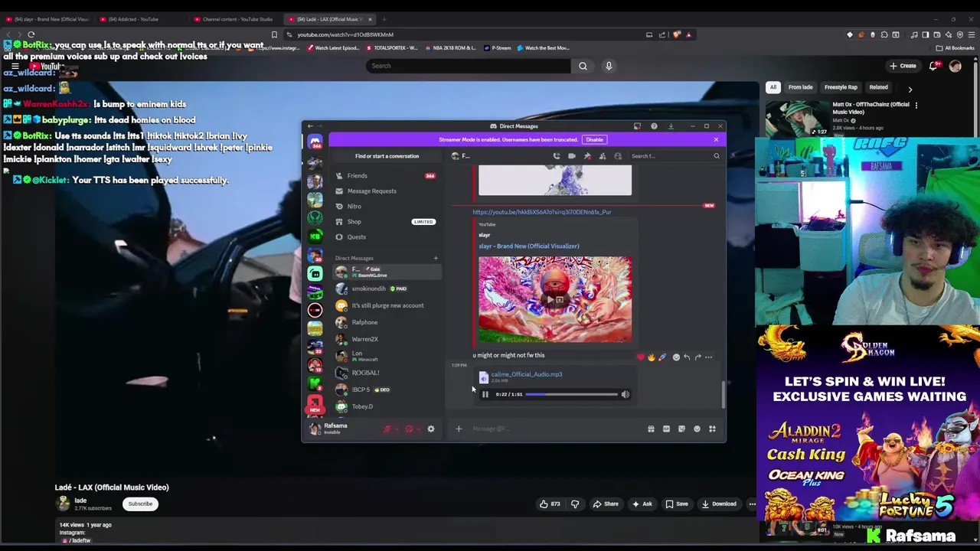Select the Freestyle Rap filter chip
Image resolution: width=980 pixels, height=551 pixels.
pos(841,87)
